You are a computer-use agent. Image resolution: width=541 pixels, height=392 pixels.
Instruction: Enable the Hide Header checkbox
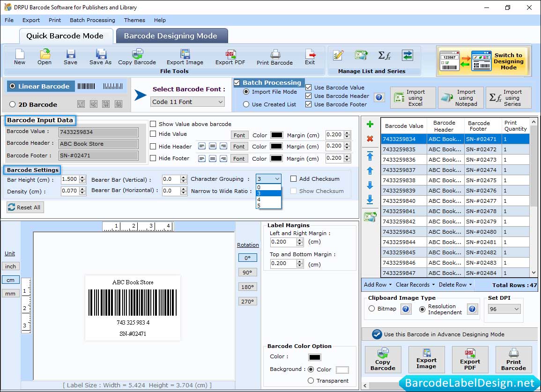tap(153, 146)
